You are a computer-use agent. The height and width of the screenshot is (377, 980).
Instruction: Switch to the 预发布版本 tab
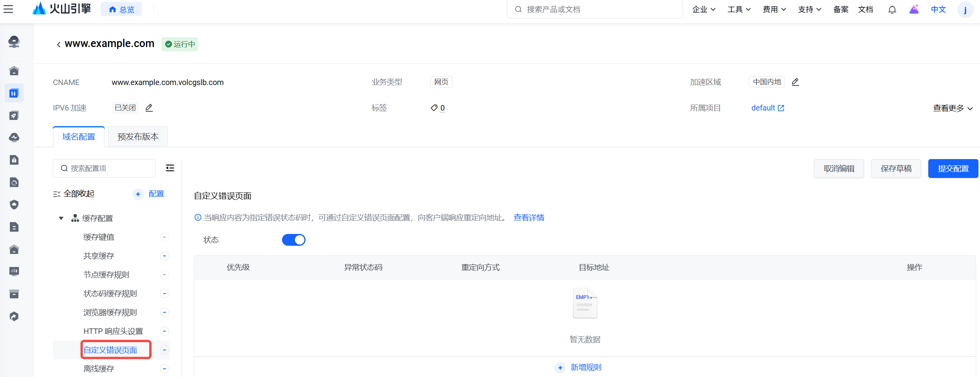(x=138, y=137)
